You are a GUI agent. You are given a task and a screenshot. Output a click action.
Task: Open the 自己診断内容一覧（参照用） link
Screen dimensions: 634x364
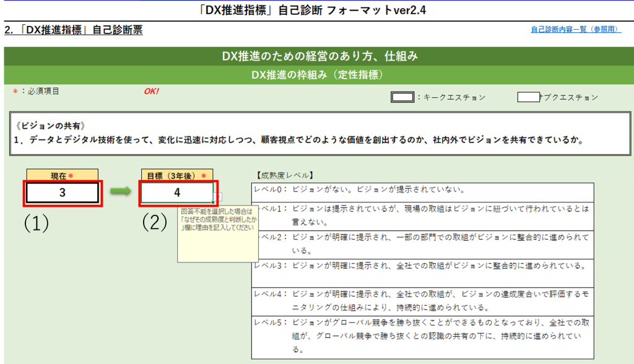(x=576, y=29)
